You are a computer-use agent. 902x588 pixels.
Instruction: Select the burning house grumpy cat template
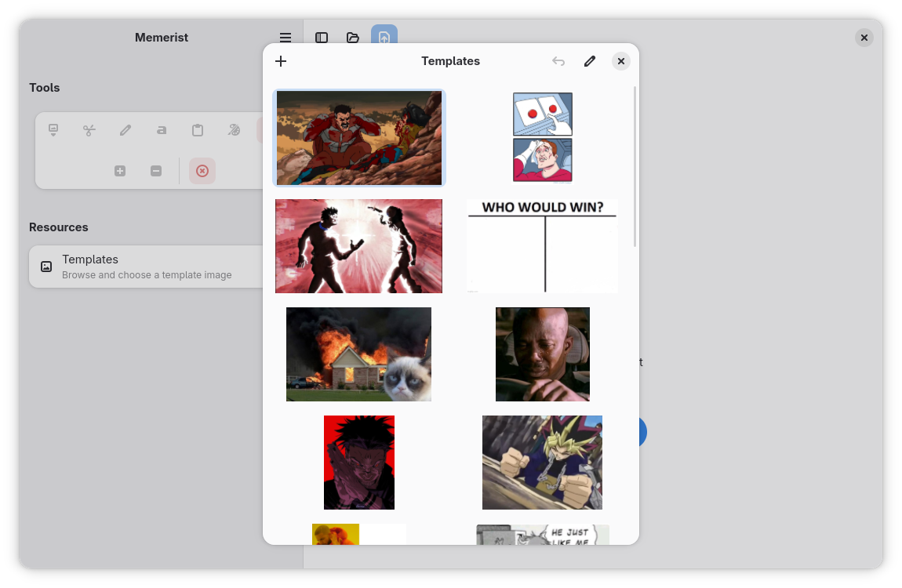(359, 354)
